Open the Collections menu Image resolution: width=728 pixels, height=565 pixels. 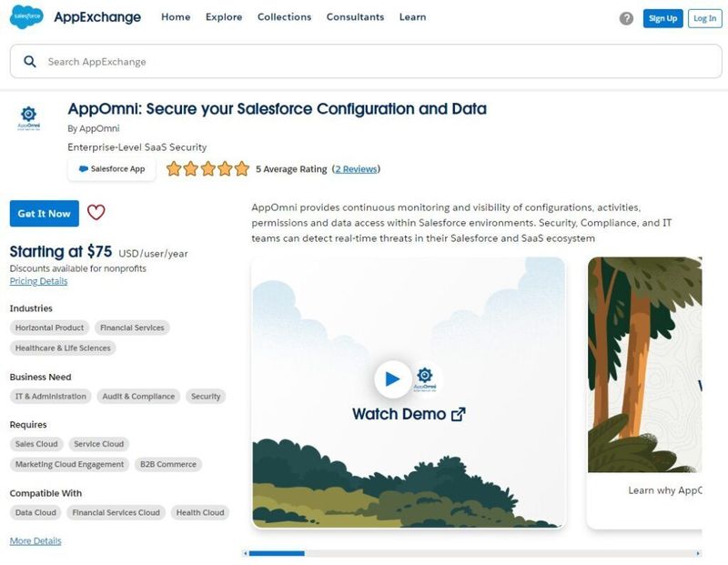[x=284, y=17]
